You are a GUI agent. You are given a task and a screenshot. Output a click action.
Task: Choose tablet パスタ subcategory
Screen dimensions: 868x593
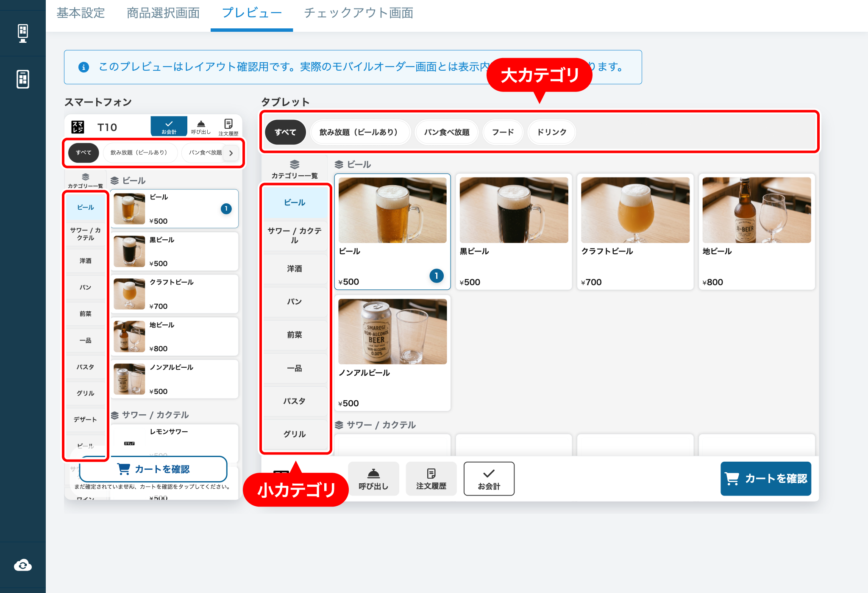pyautogui.click(x=295, y=401)
